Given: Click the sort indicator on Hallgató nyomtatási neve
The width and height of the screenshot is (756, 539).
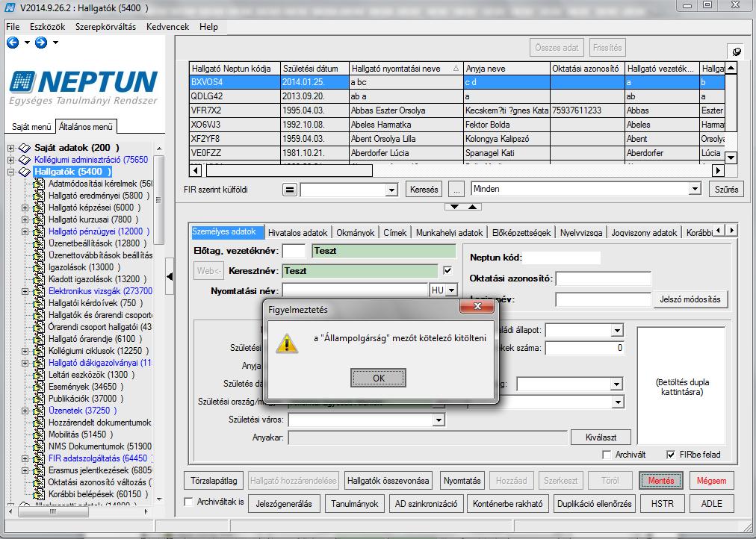Looking at the screenshot, I should click(x=456, y=69).
